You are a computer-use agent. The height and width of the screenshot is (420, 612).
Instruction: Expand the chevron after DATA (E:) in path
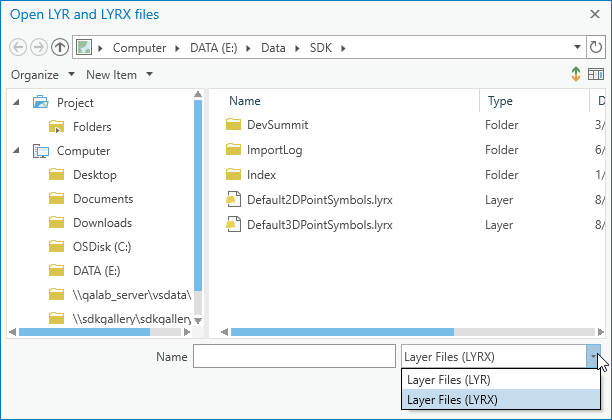[249, 48]
